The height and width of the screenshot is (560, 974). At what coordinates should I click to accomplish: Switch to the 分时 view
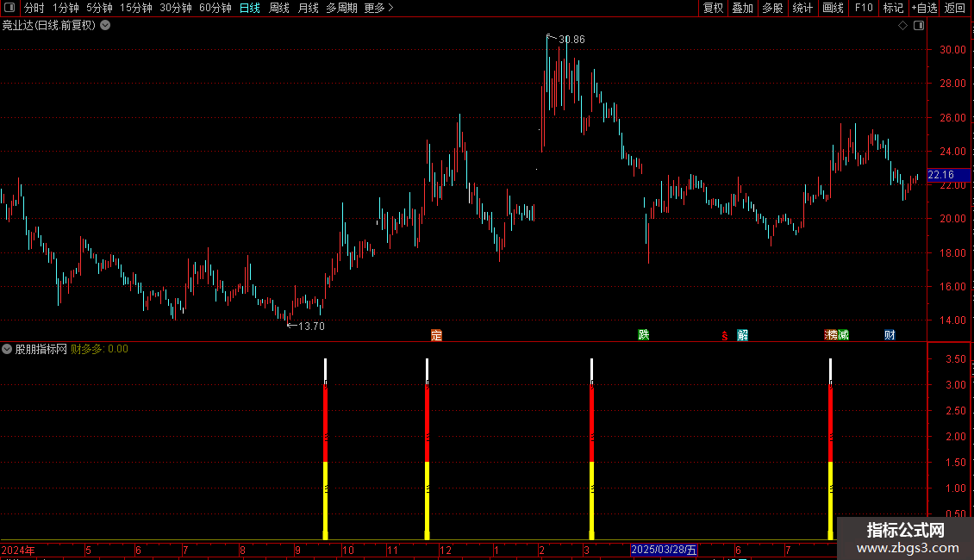tap(34, 8)
